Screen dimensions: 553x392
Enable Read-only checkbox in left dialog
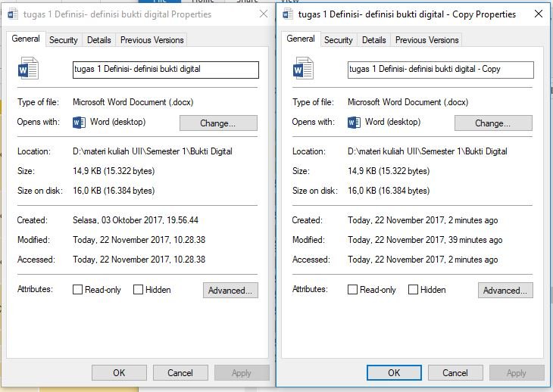(x=78, y=290)
